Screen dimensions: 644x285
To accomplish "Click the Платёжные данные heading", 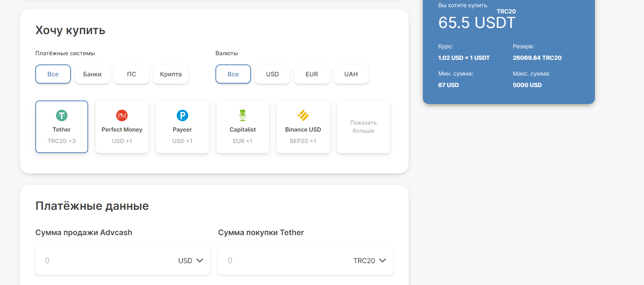I will pos(92,206).
